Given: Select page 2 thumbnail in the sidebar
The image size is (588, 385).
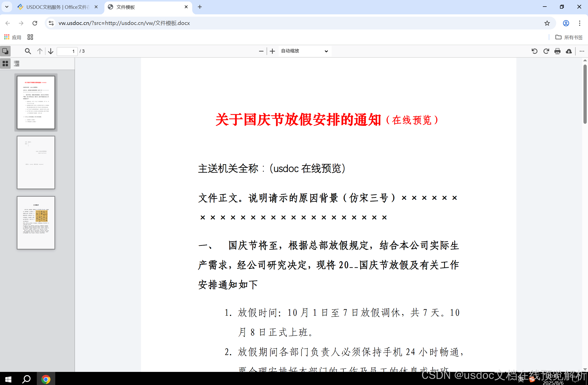Looking at the screenshot, I should pyautogui.click(x=36, y=162).
